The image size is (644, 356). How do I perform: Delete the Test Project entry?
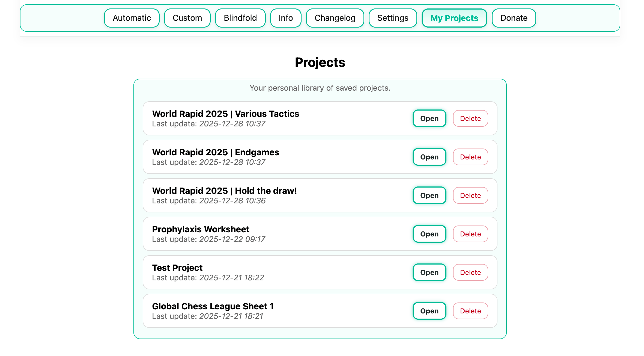(470, 272)
